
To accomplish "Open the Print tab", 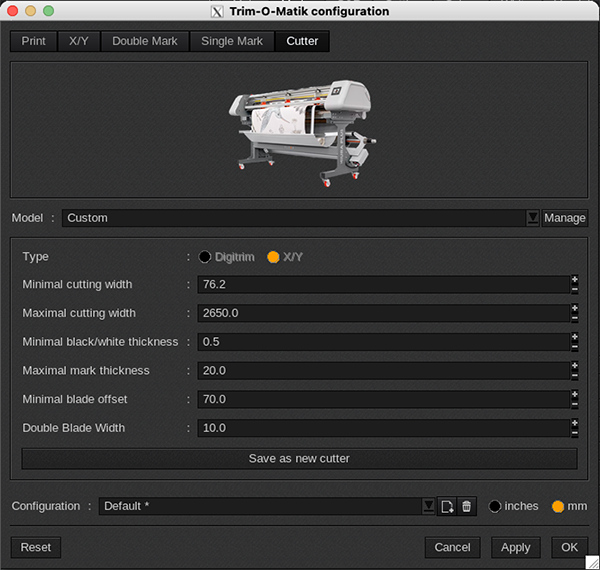I will coord(34,42).
